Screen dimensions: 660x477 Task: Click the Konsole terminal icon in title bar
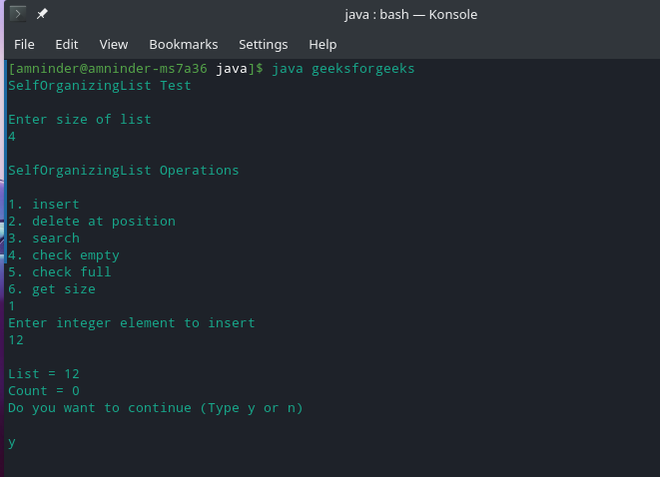point(18,14)
